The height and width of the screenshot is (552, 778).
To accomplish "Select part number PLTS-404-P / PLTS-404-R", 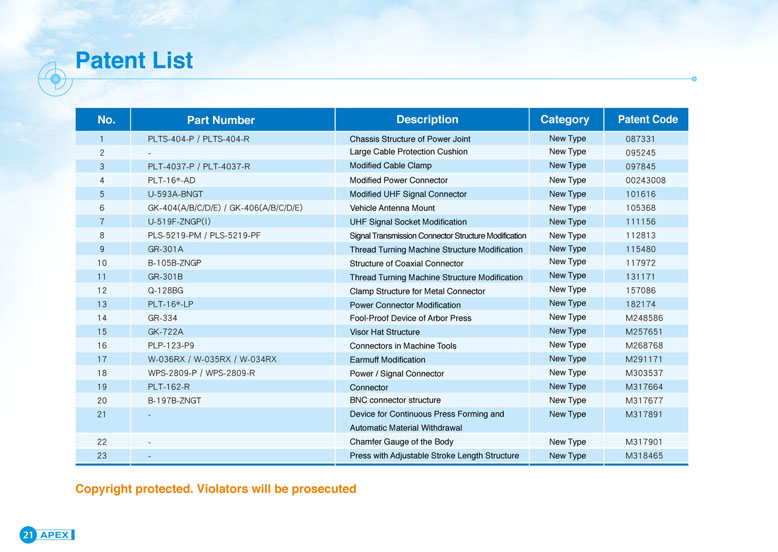I will click(198, 139).
